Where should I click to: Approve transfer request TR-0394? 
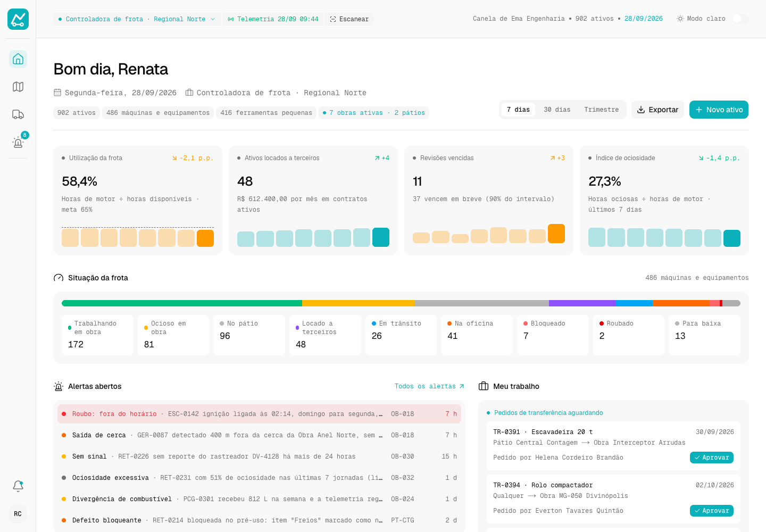click(712, 511)
